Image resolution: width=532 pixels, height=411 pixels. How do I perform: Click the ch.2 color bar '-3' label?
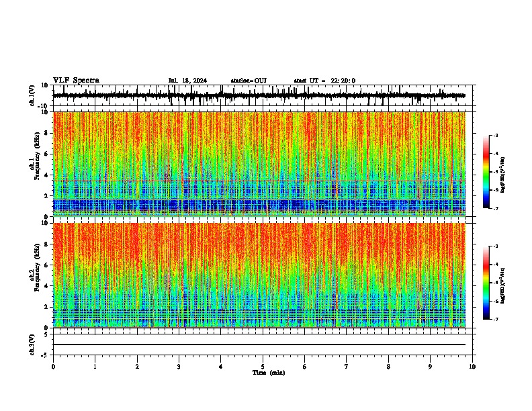[x=495, y=246]
